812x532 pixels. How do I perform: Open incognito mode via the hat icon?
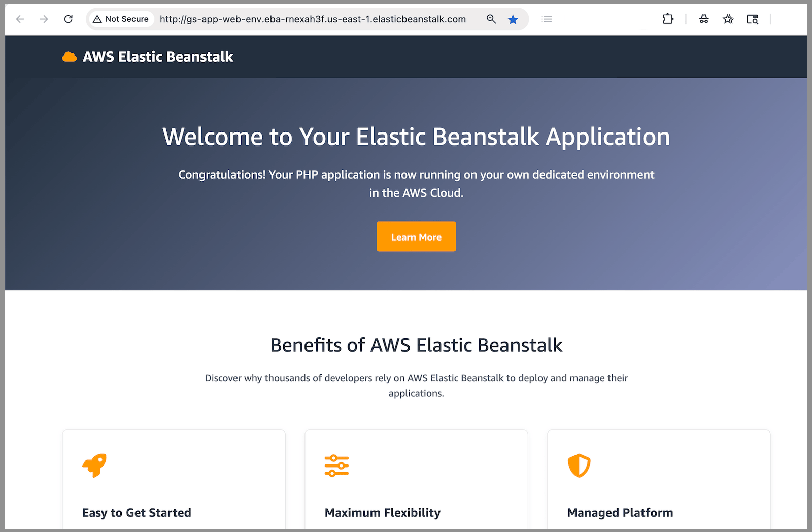pyautogui.click(x=703, y=19)
